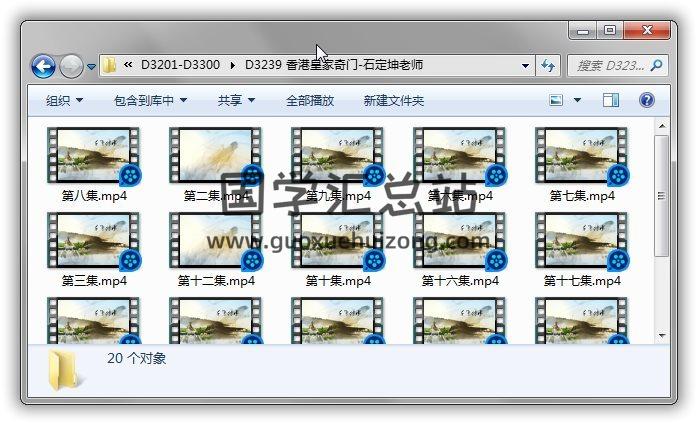Change the view with the view icon
The width and height of the screenshot is (698, 425).
tap(556, 100)
